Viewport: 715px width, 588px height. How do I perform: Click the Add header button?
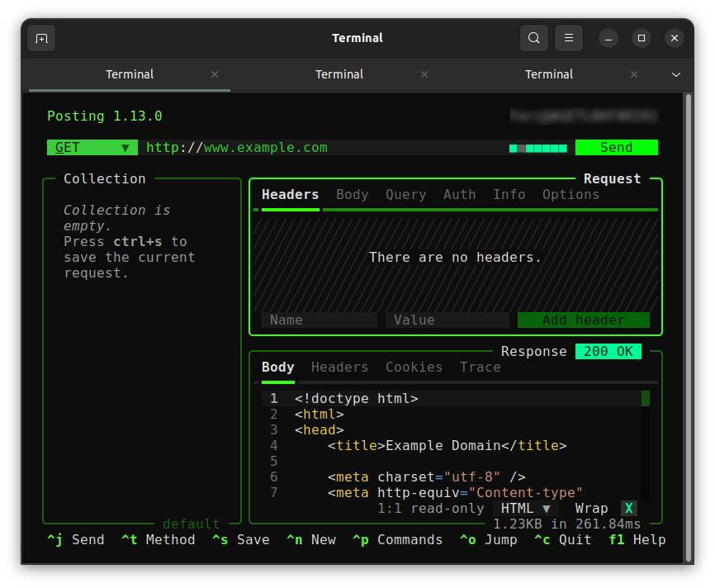[583, 320]
